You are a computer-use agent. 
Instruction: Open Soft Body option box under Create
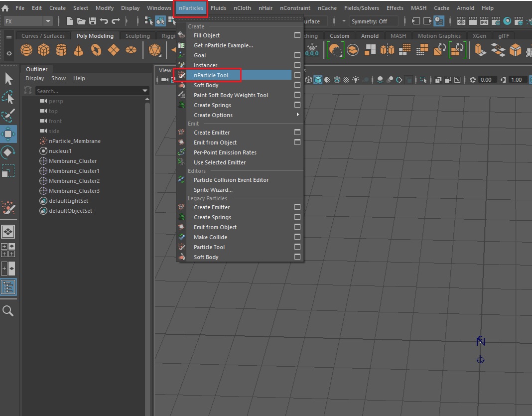297,85
